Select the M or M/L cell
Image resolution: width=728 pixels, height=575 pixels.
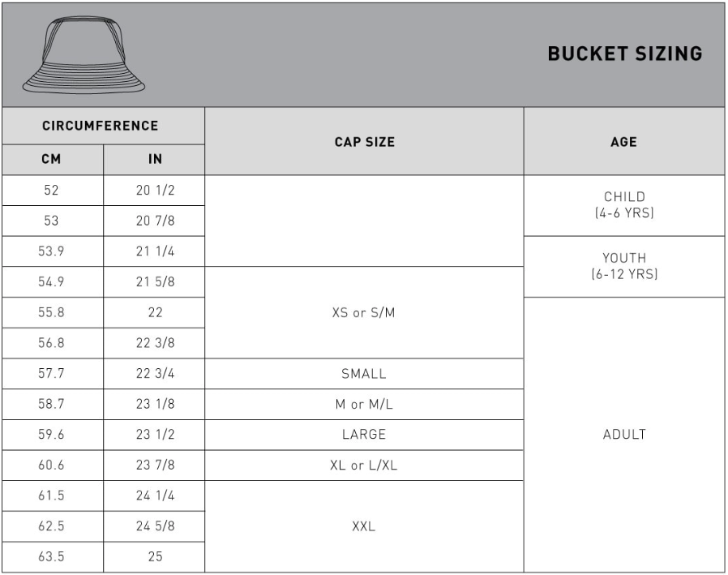coord(365,404)
